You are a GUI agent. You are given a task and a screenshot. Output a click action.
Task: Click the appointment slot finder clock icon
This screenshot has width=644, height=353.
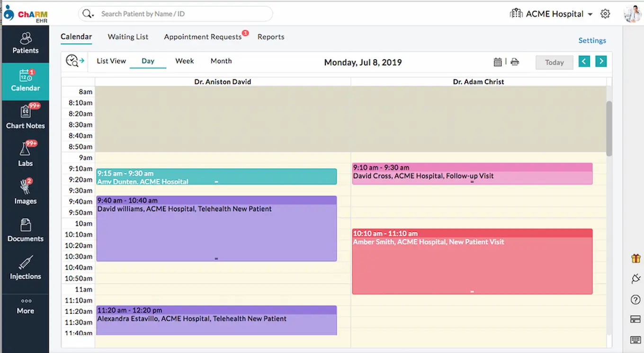click(x=75, y=61)
